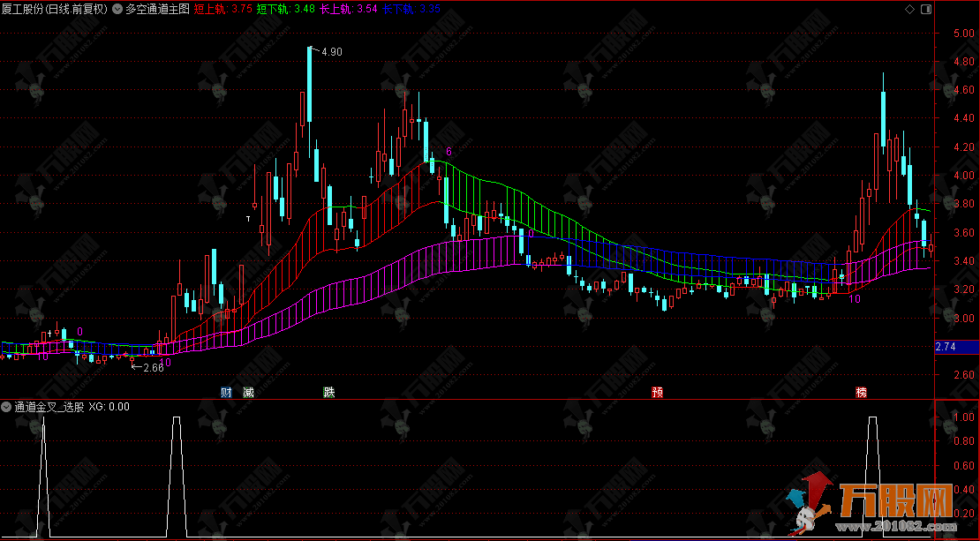Click the 财 event marker icon
This screenshot has width=980, height=541.
tap(226, 392)
